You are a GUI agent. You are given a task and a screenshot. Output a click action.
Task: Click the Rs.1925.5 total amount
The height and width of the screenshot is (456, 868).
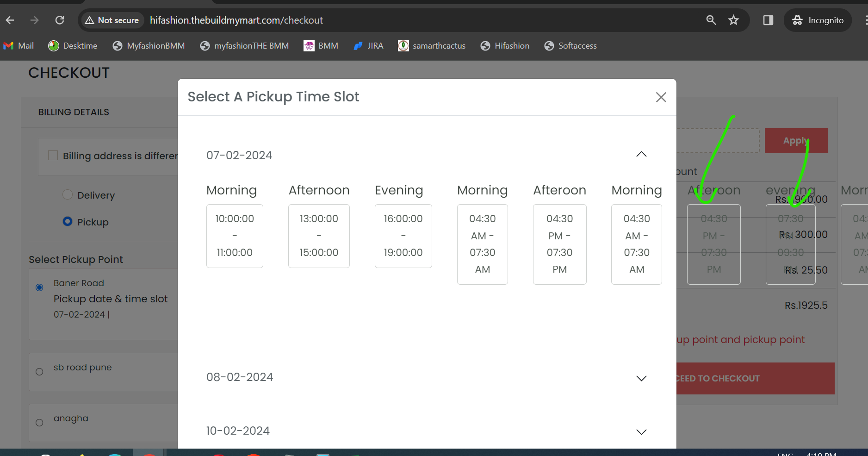806,305
